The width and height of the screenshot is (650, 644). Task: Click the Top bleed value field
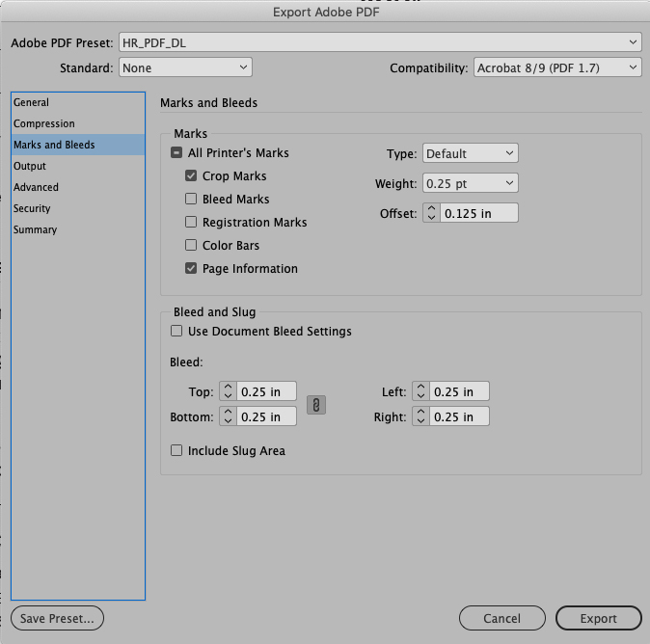(x=266, y=391)
